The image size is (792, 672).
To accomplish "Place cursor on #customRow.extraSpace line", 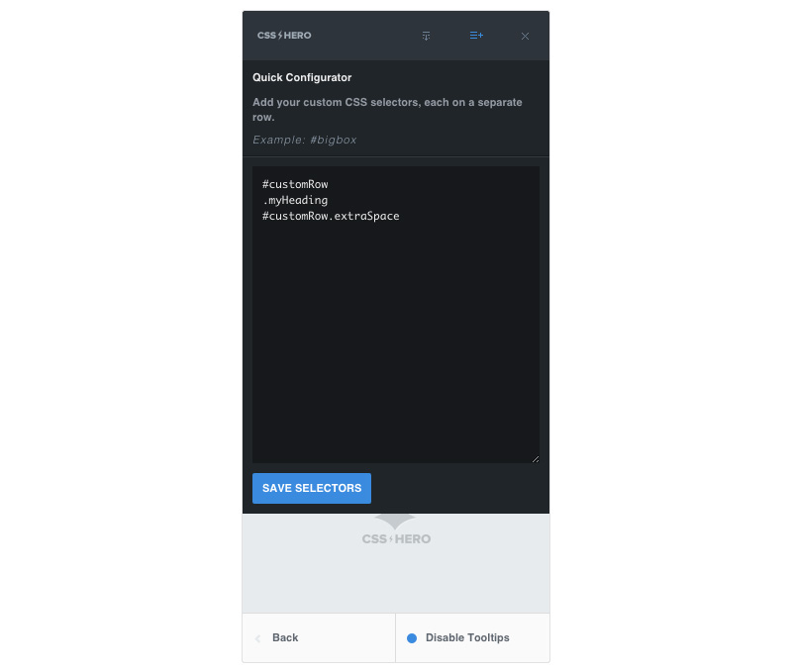I will (x=331, y=216).
